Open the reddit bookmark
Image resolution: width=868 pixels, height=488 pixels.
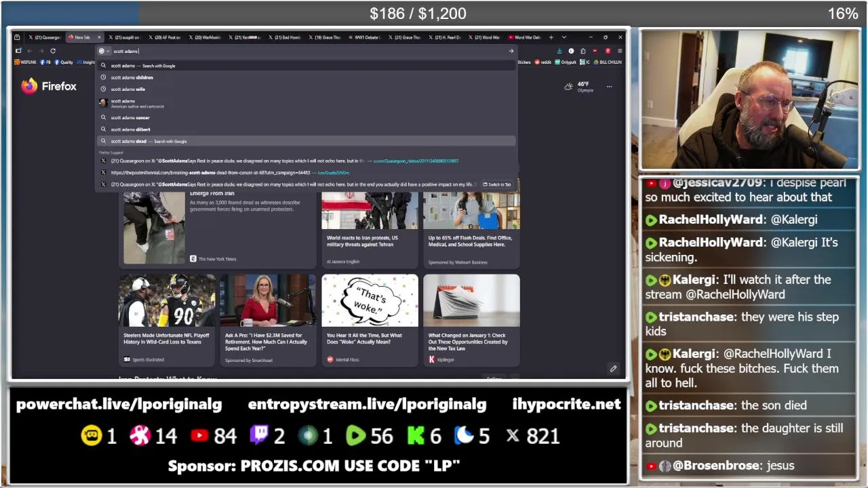(542, 62)
